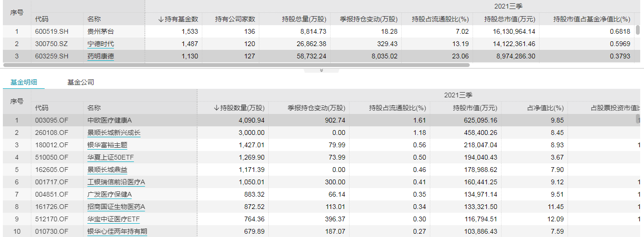The height and width of the screenshot is (237, 644).
Task: Click the 代码 header in the fund table
Action: point(42,108)
